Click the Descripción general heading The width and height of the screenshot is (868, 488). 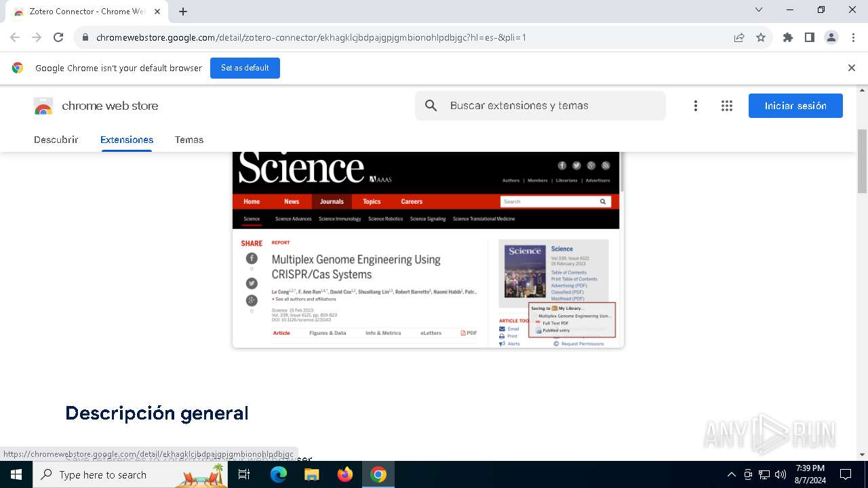(157, 413)
